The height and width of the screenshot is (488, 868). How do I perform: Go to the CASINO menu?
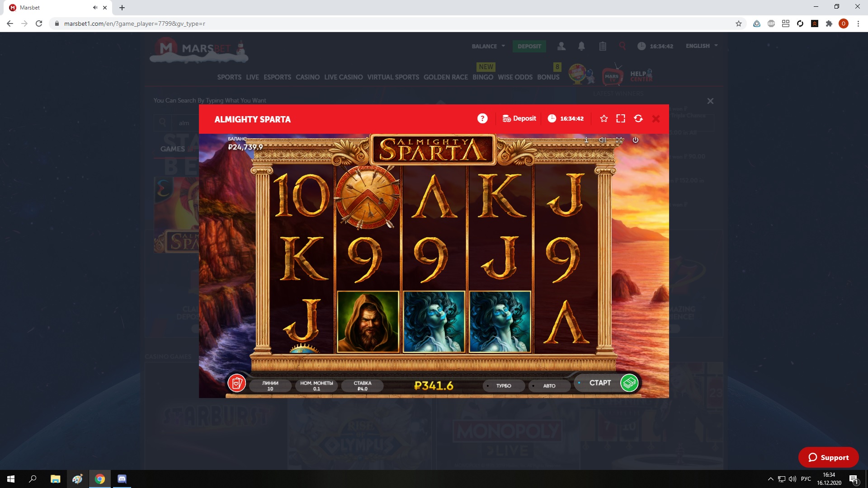pyautogui.click(x=307, y=77)
